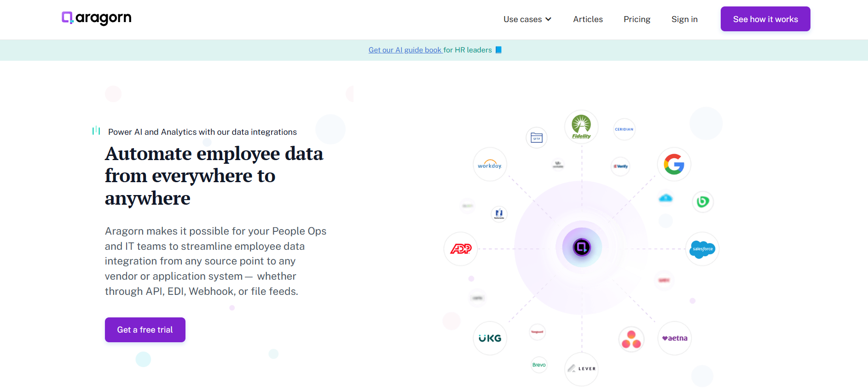Click the central Aragorn hub icon
868x391 pixels.
click(582, 247)
